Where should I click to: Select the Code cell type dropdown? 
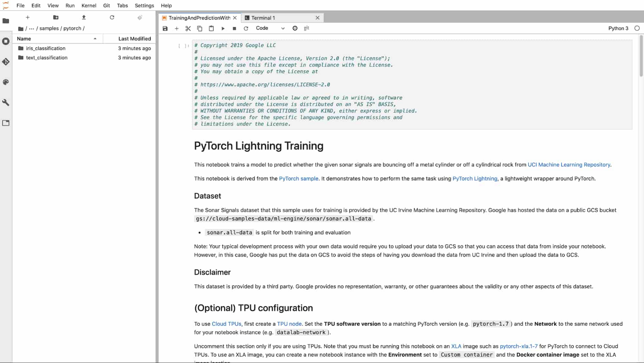pos(270,28)
